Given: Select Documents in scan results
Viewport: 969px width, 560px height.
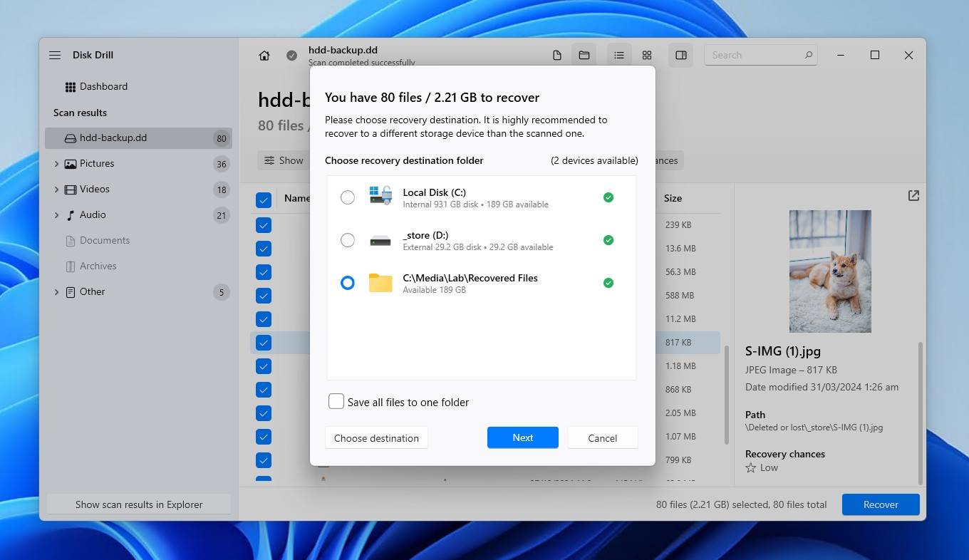Looking at the screenshot, I should (x=104, y=241).
